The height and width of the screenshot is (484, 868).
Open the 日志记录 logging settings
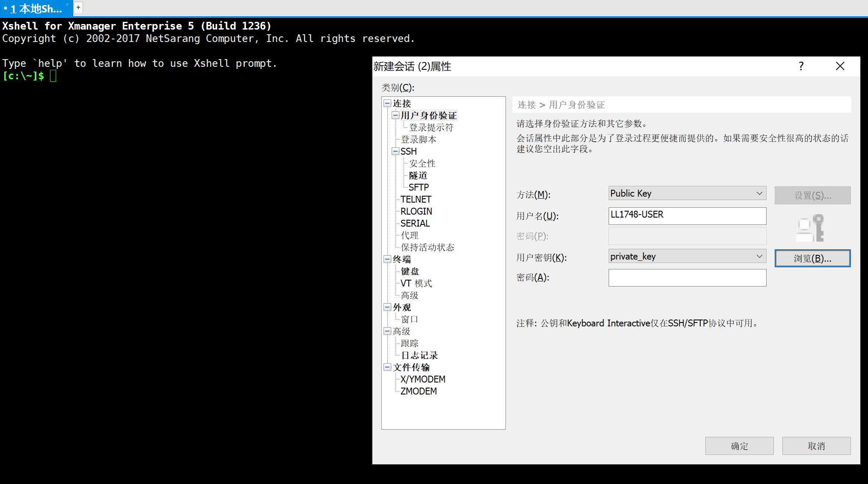[419, 355]
